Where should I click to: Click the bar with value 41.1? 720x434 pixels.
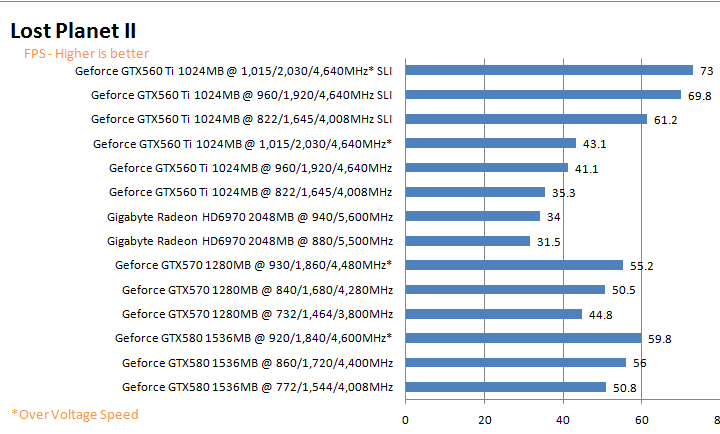point(487,168)
